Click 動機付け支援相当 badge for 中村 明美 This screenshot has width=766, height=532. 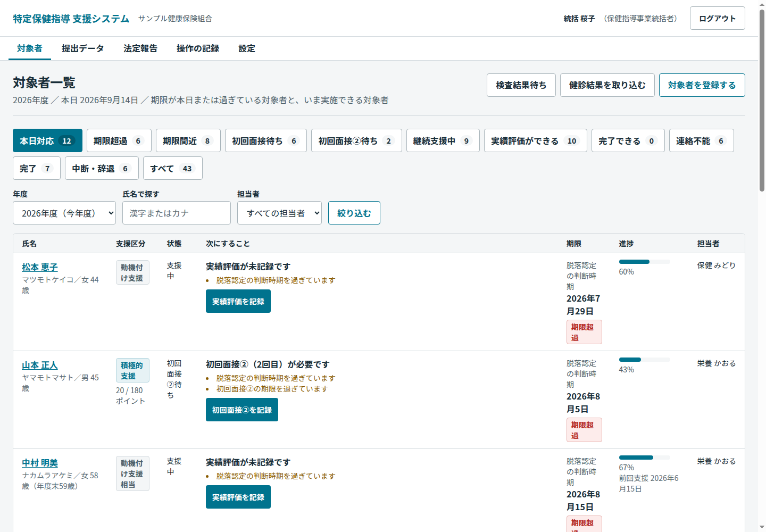132,473
